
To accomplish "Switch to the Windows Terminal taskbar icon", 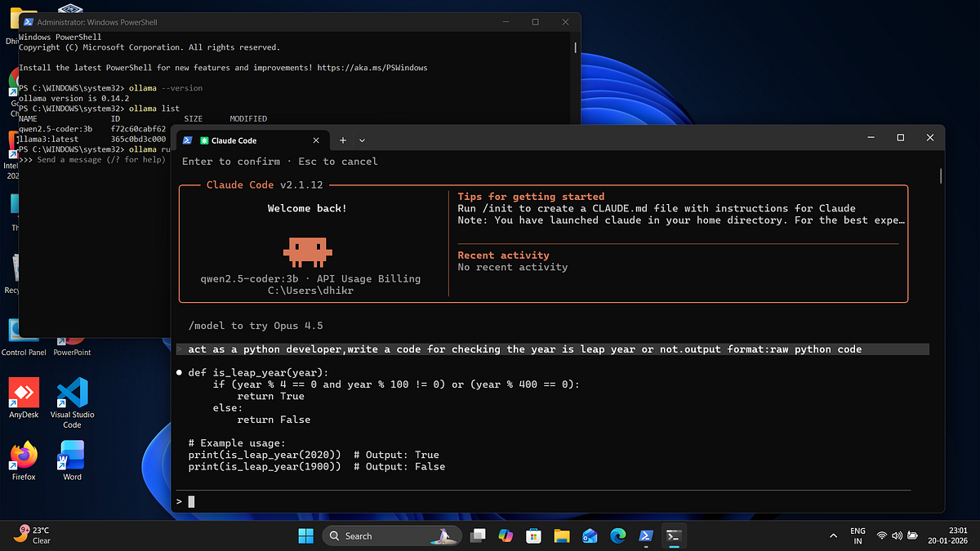I will 674,535.
